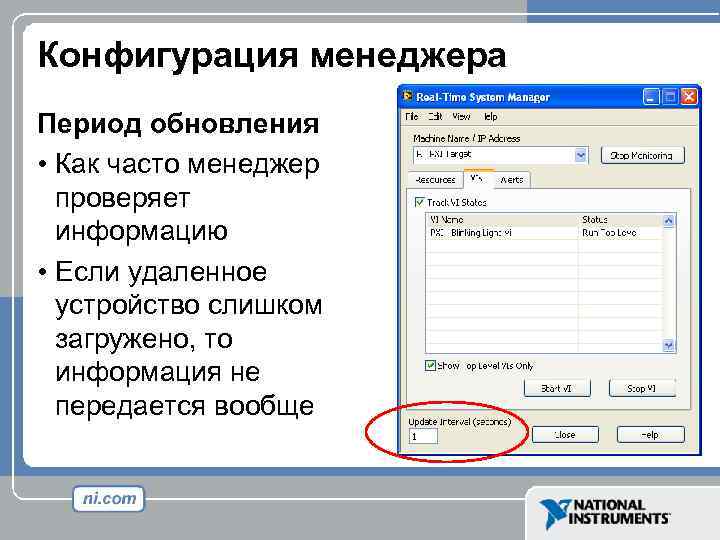Viewport: 720px width, 540px height.
Task: Open the Help menu
Action: (x=490, y=117)
